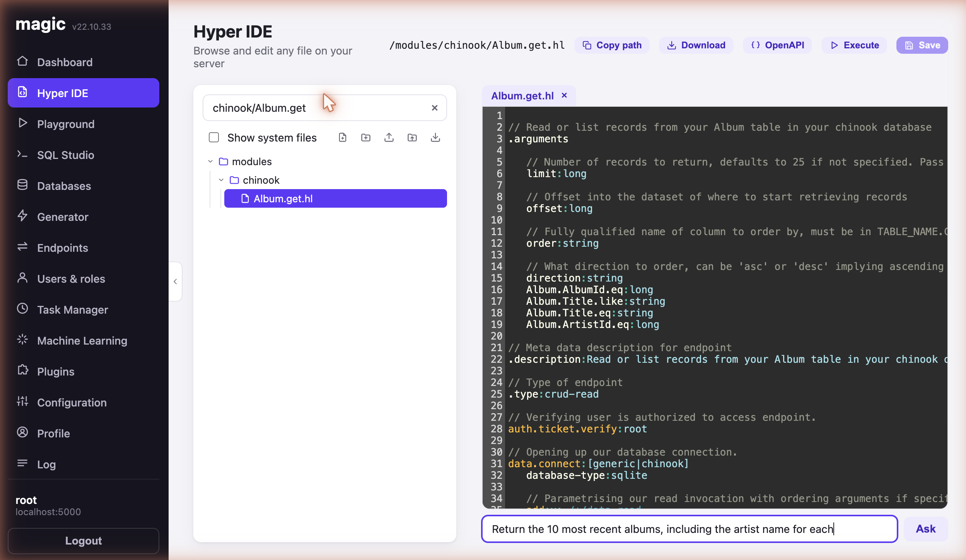This screenshot has height=560, width=966.
Task: Create a new file with the file-plus icon
Action: point(343,138)
